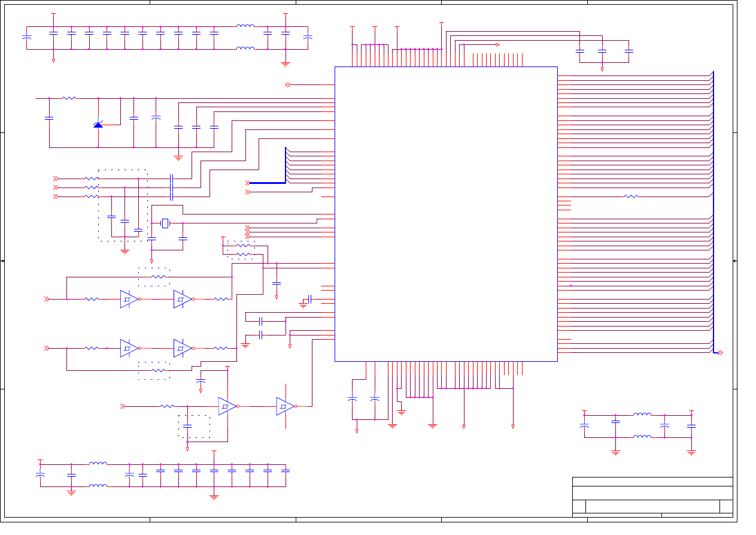756x535 pixels.
Task: Click the off-page connector below the right bus
Action: pyautogui.click(x=721, y=353)
